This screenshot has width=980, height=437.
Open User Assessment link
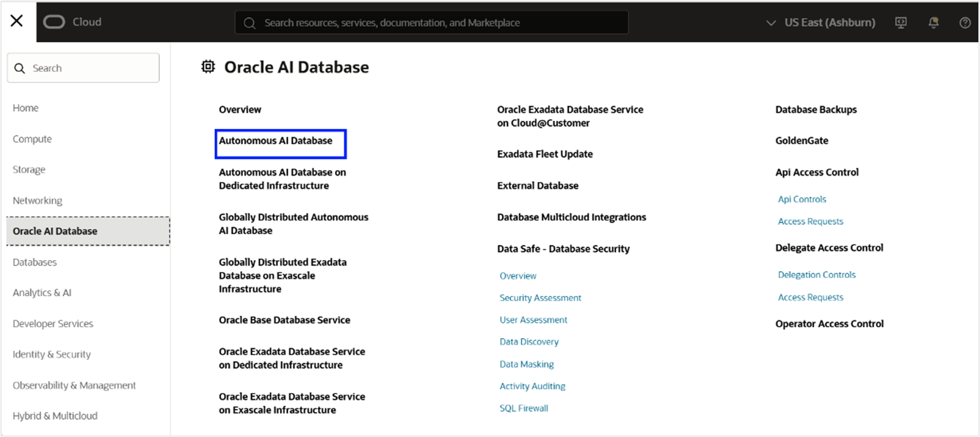(533, 320)
